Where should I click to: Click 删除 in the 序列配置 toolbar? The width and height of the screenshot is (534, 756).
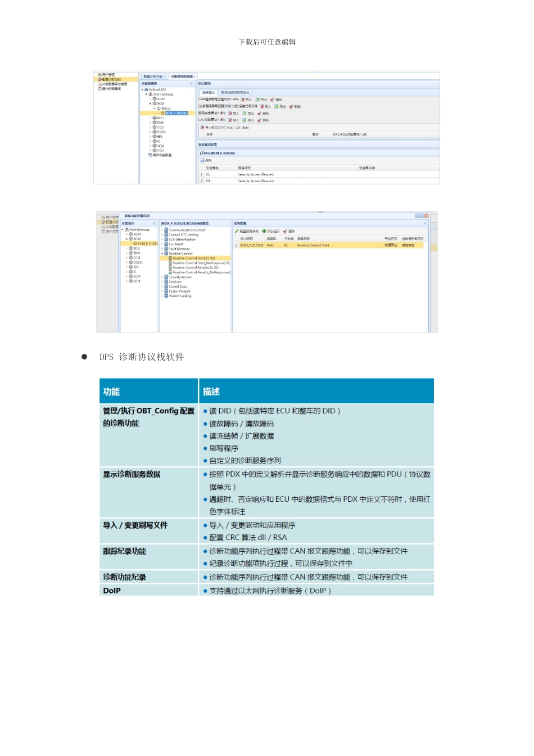click(289, 231)
